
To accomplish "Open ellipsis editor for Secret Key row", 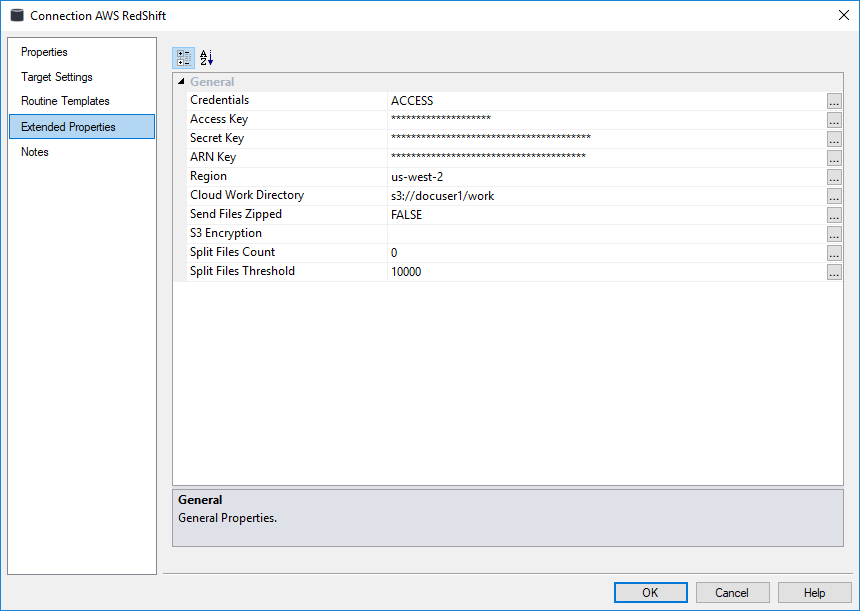I will pyautogui.click(x=834, y=139).
